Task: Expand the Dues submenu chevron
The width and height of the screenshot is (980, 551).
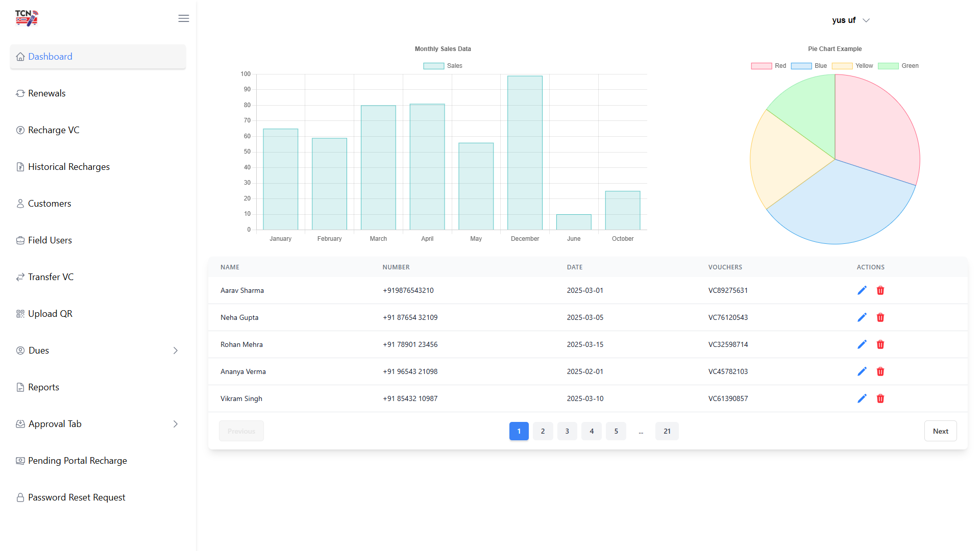Action: (175, 350)
